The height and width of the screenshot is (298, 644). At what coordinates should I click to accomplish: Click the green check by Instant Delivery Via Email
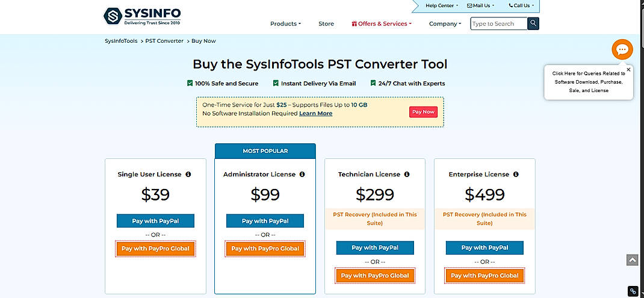tap(276, 83)
